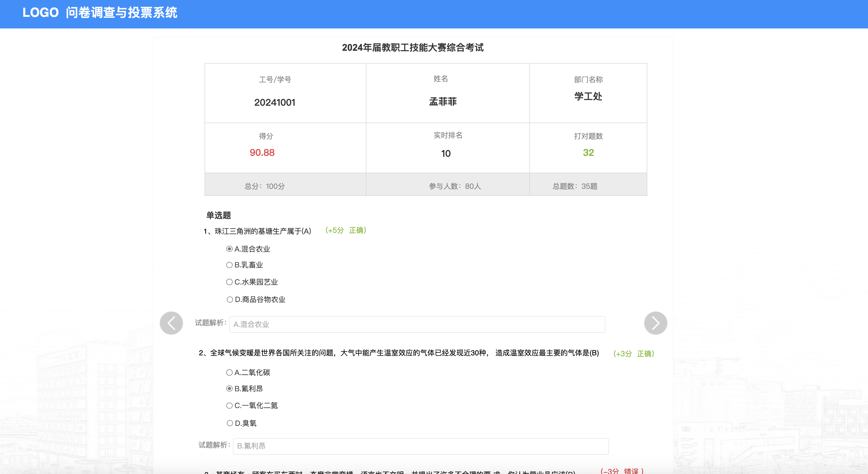The height and width of the screenshot is (474, 868).
Task: Select option D.商品谷物农业 radio button
Action: click(230, 299)
